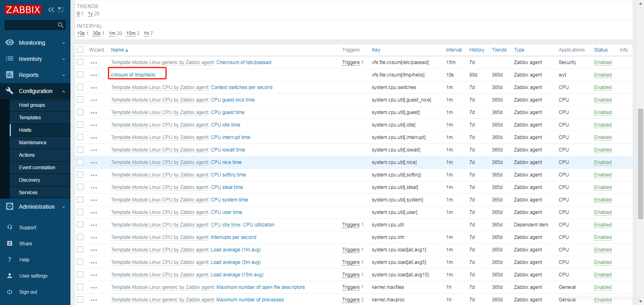Click the Administration gear icon

pyautogui.click(x=10, y=206)
